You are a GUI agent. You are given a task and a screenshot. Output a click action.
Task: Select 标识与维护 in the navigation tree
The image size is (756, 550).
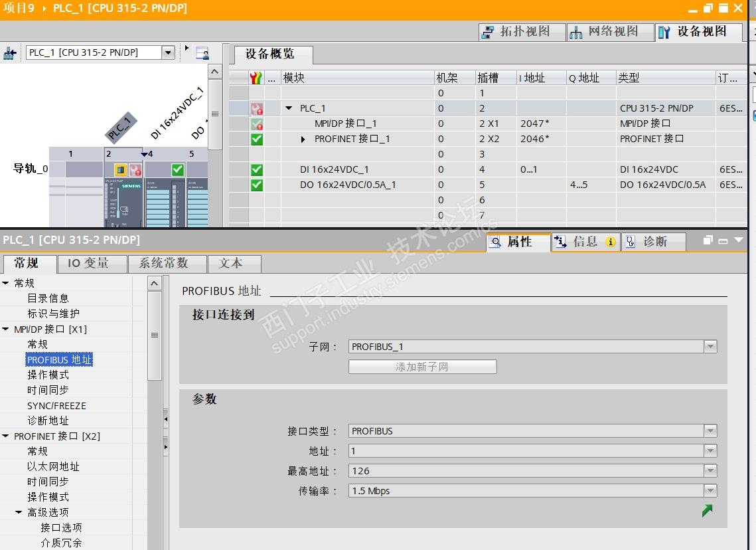[53, 314]
